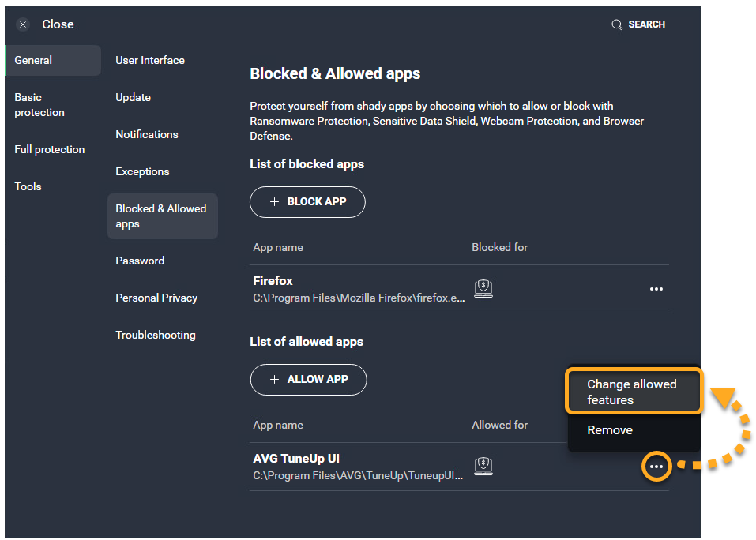Select Change allowed features menu entry

pos(633,392)
